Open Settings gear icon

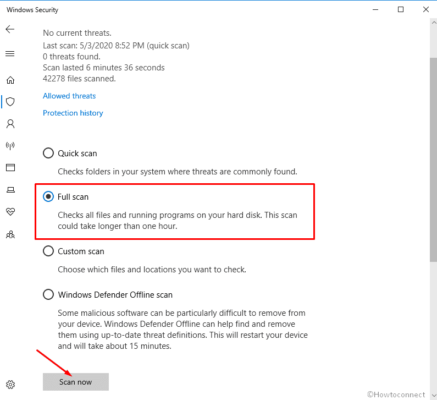click(x=10, y=384)
